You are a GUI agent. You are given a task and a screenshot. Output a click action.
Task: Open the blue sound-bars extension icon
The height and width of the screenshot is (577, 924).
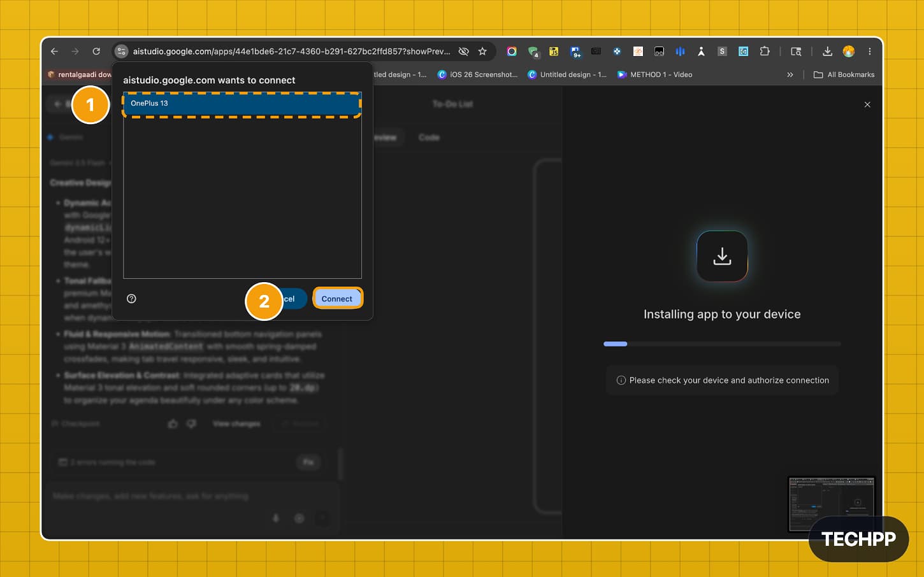[680, 52]
